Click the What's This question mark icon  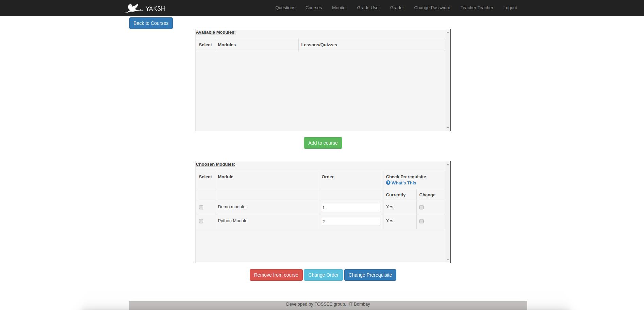(388, 183)
